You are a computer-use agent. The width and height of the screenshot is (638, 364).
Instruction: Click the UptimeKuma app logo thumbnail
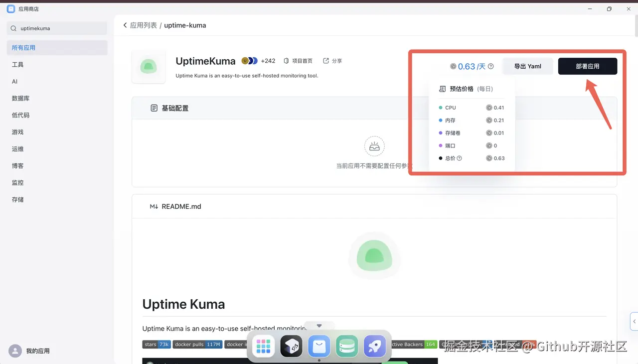coord(149,66)
